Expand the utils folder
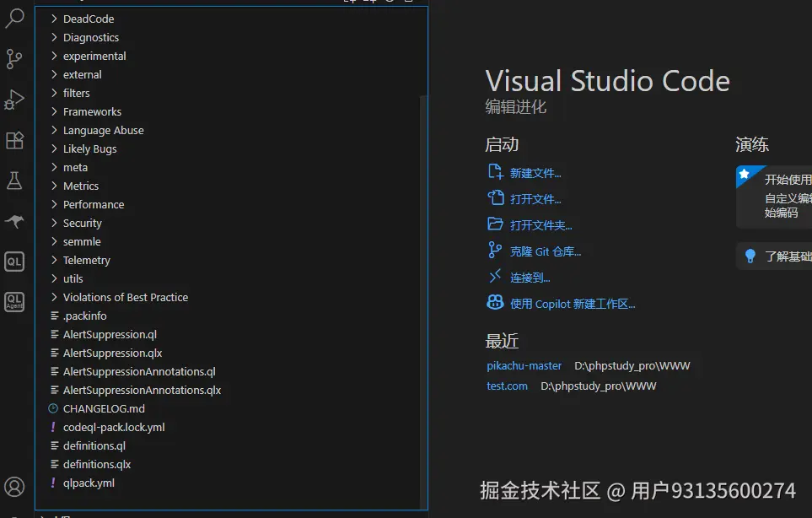The width and height of the screenshot is (812, 518). click(x=54, y=278)
